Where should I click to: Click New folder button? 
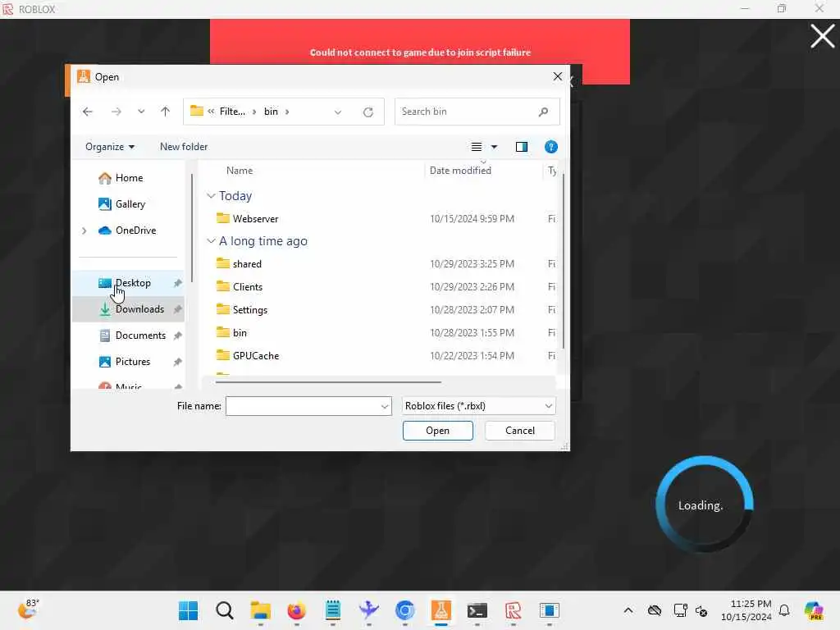pyautogui.click(x=184, y=147)
